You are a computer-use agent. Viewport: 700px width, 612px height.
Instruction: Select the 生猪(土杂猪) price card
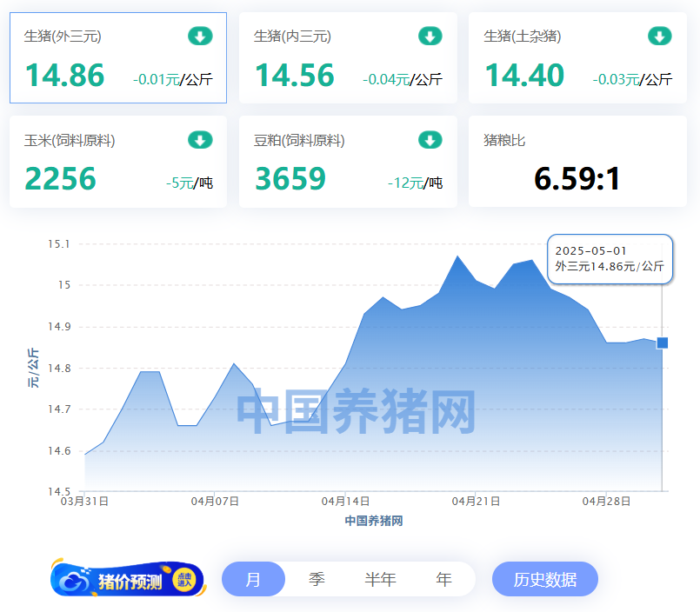tap(577, 58)
